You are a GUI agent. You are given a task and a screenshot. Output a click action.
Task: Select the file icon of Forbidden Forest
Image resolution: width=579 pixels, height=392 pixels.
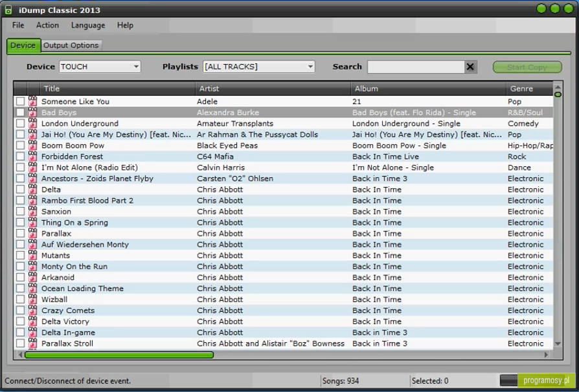33,157
